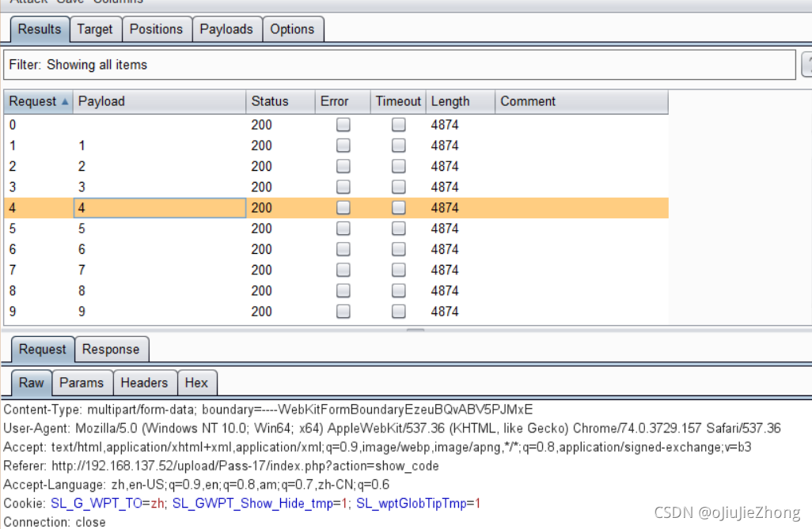Toggle Timeout checkbox for request 0
The image size is (812, 529).
[x=398, y=125]
